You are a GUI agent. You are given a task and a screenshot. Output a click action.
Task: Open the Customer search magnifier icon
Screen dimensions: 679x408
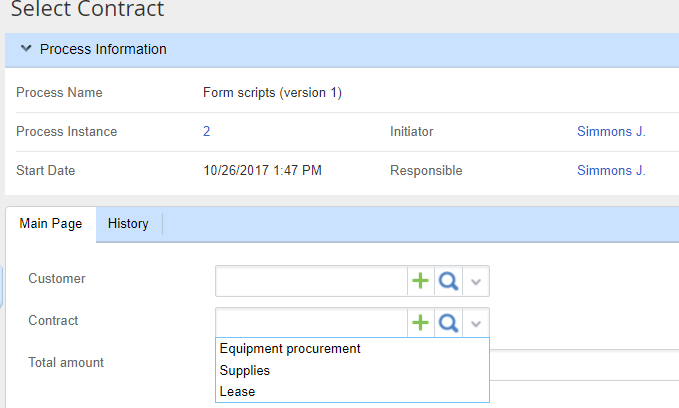pyautogui.click(x=449, y=282)
